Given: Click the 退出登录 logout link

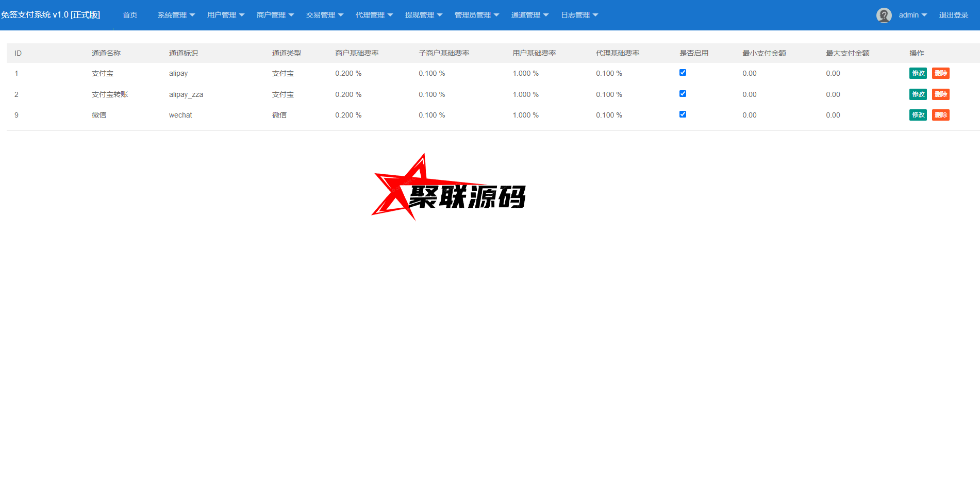Looking at the screenshot, I should [x=954, y=15].
